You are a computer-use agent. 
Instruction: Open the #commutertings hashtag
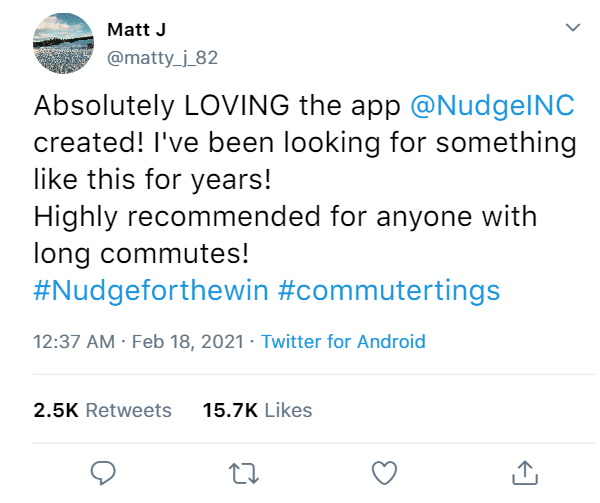[x=389, y=291]
